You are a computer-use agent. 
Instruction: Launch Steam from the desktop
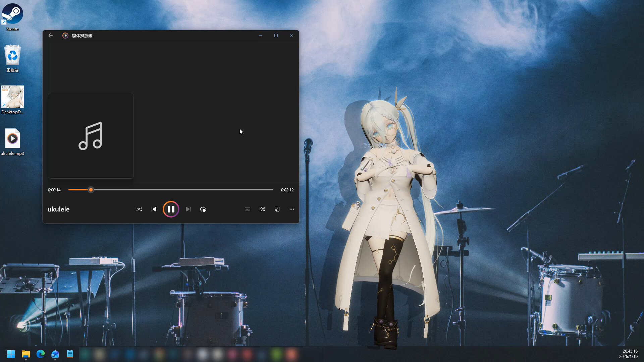click(x=12, y=14)
